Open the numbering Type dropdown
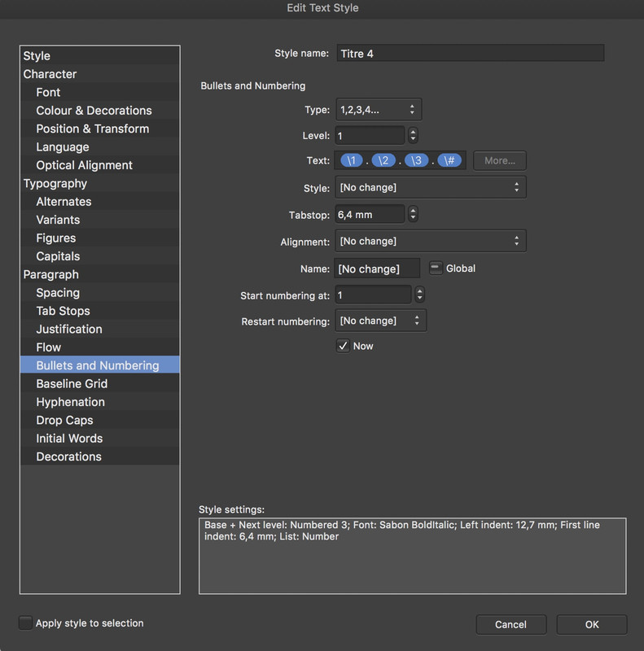 (x=378, y=108)
